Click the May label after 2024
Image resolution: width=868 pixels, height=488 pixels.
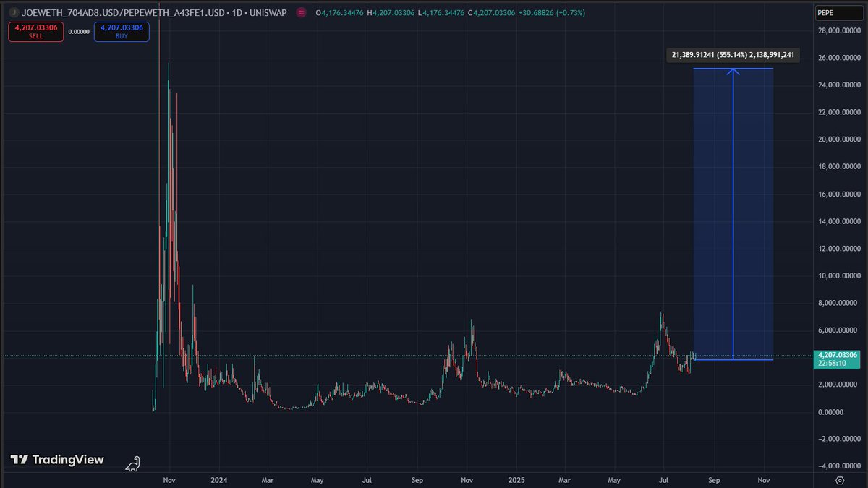318,480
